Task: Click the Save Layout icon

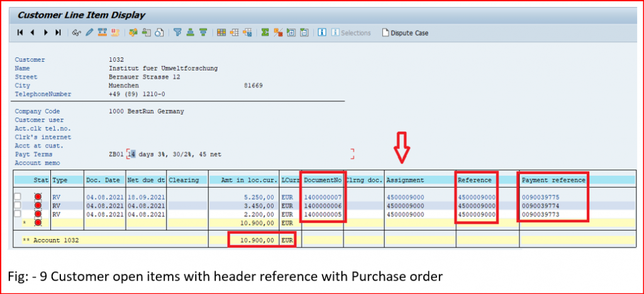Action: click(247, 33)
